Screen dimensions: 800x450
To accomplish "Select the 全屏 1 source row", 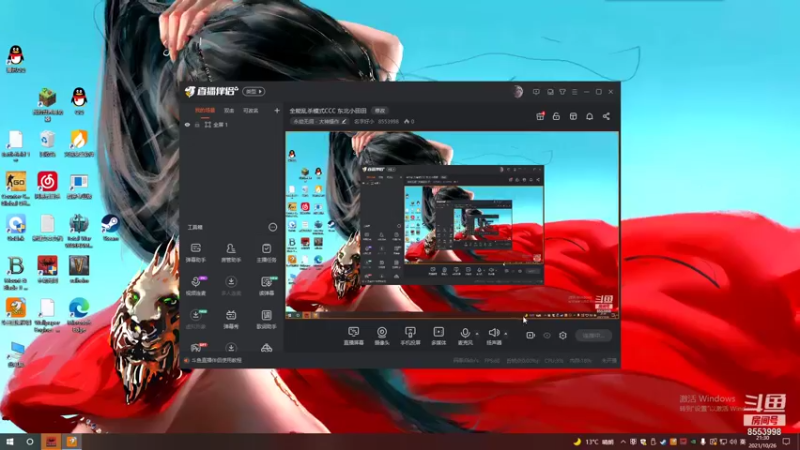I will (232, 124).
